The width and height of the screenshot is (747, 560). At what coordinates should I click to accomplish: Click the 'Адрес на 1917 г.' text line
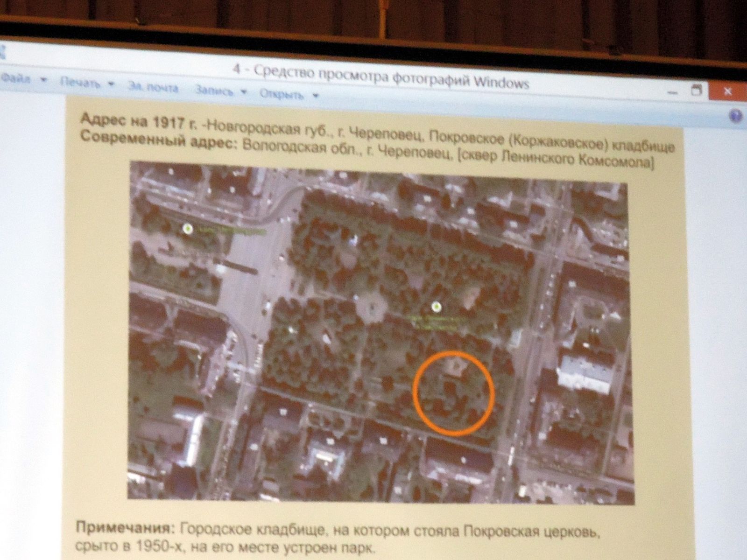point(377,133)
